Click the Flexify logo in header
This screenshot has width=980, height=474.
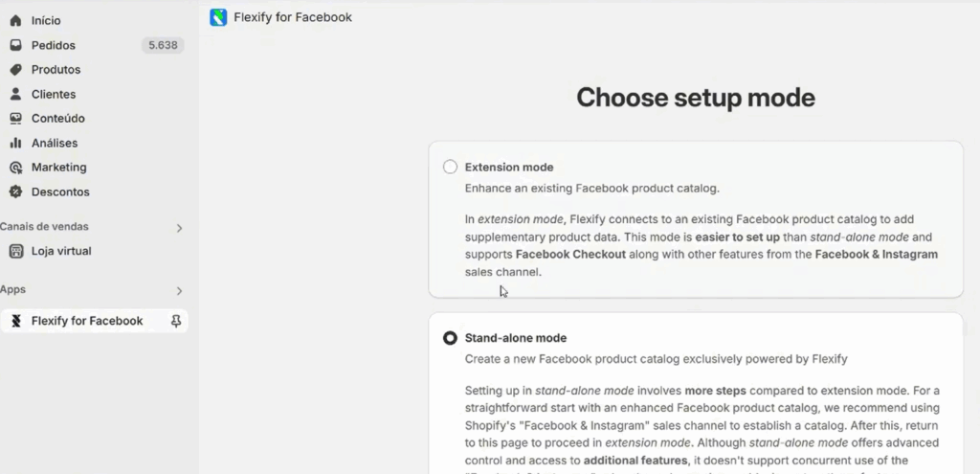[218, 17]
